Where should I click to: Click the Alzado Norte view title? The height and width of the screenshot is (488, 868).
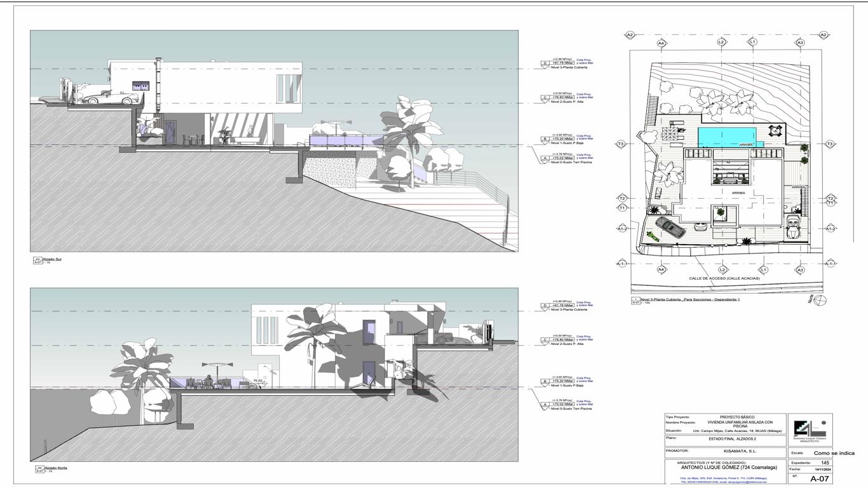55,468
